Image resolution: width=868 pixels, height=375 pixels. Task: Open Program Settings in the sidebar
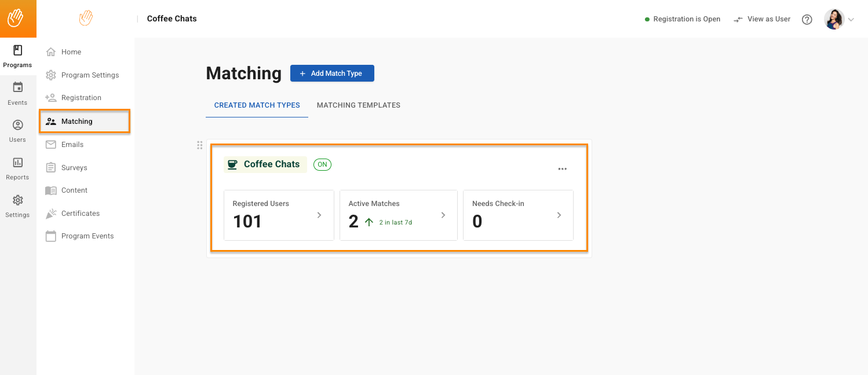[x=90, y=75]
